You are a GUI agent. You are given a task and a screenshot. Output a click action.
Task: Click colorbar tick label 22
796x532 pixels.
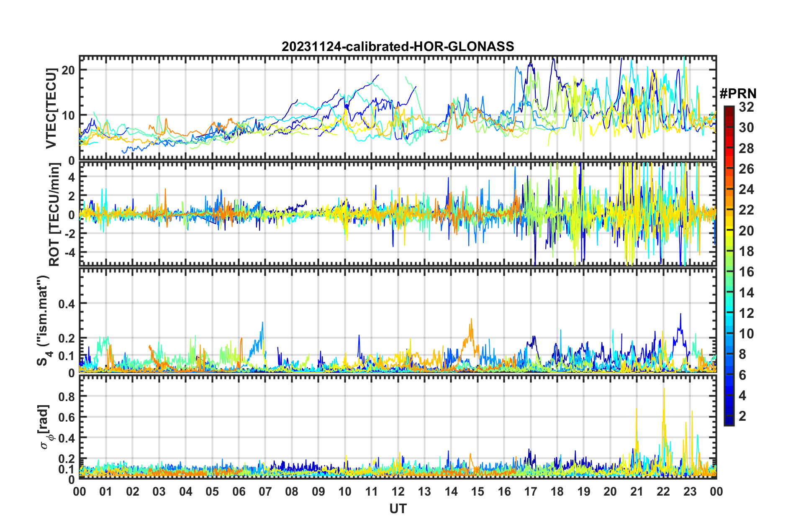coord(746,210)
